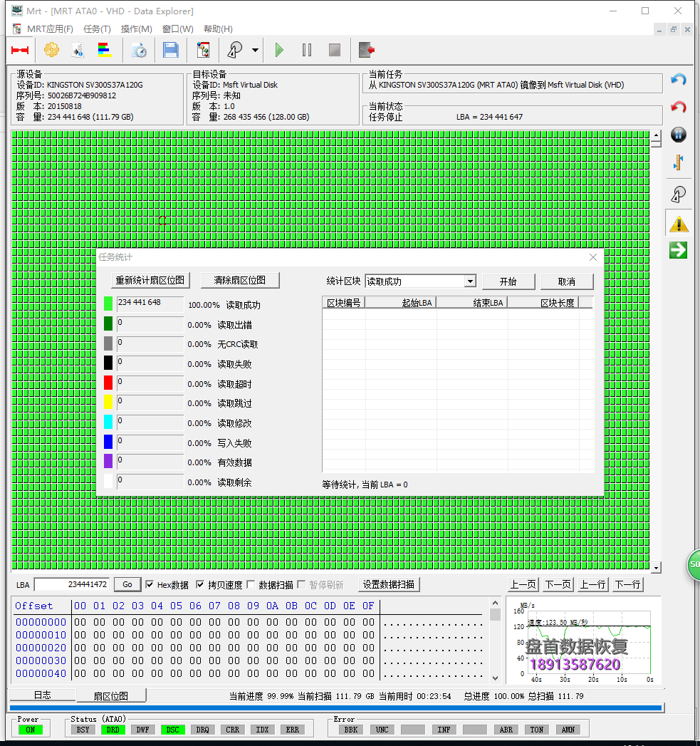Click the red 读取超时 color swatch
This screenshot has width=700, height=746.
click(108, 383)
